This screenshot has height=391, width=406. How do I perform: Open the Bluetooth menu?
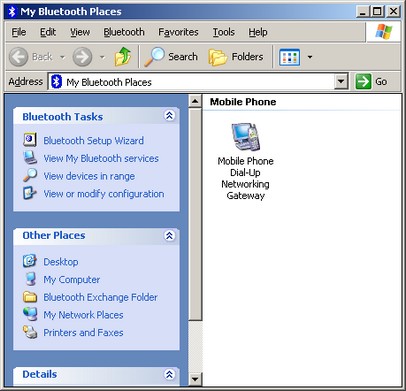click(124, 32)
